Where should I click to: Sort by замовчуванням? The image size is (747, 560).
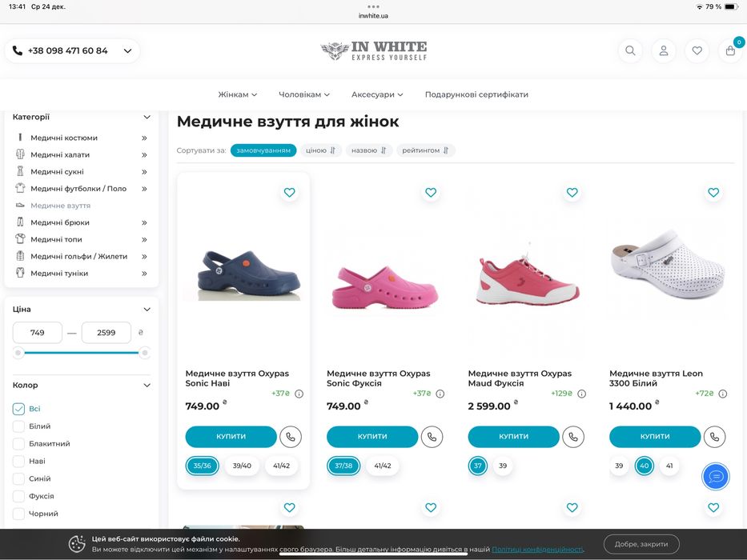pos(263,150)
